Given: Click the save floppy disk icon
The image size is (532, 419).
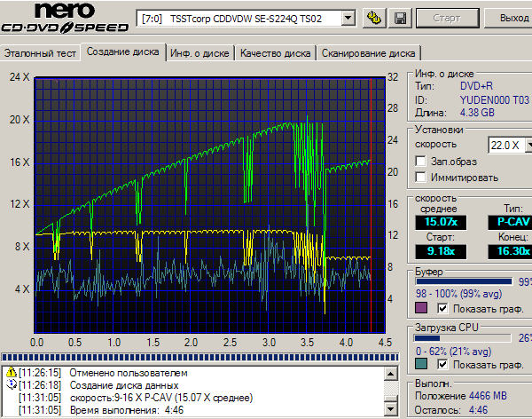Looking at the screenshot, I should (401, 19).
